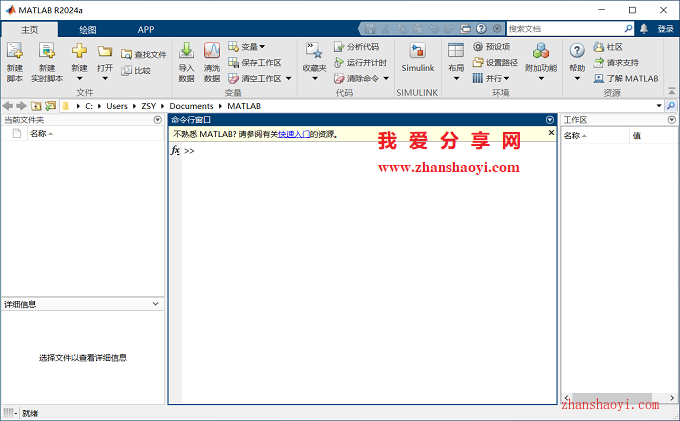Viewport: 680px width, 421px height.
Task: Click ZSY in the folder path
Action: point(148,106)
